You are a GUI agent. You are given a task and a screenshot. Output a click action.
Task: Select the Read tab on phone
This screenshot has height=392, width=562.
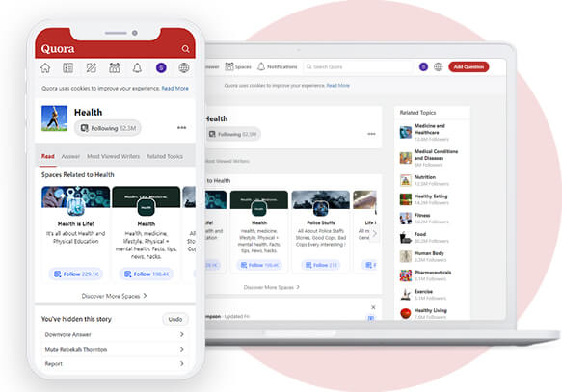(x=47, y=156)
